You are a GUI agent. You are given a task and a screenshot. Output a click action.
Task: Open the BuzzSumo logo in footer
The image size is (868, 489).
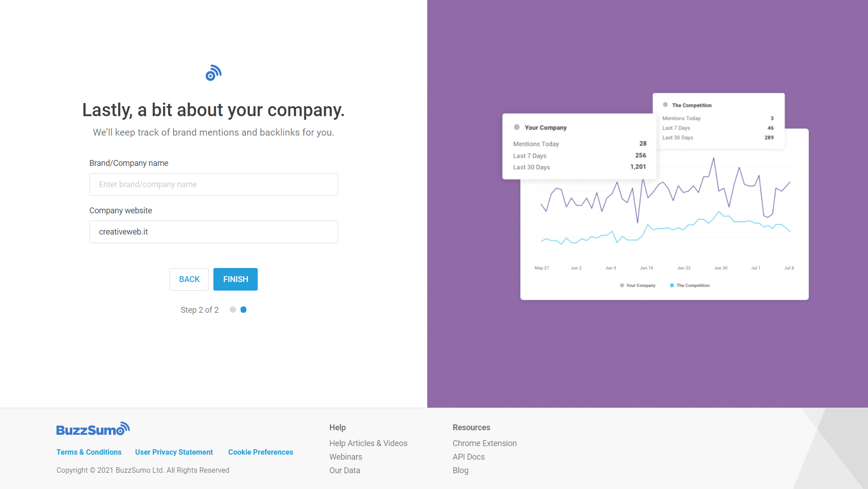(x=93, y=429)
